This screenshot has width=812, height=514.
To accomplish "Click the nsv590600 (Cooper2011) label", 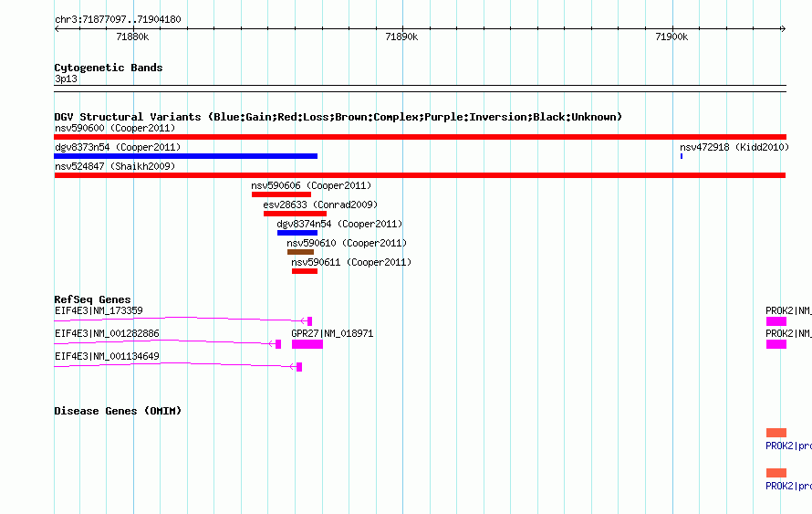I will (x=115, y=128).
